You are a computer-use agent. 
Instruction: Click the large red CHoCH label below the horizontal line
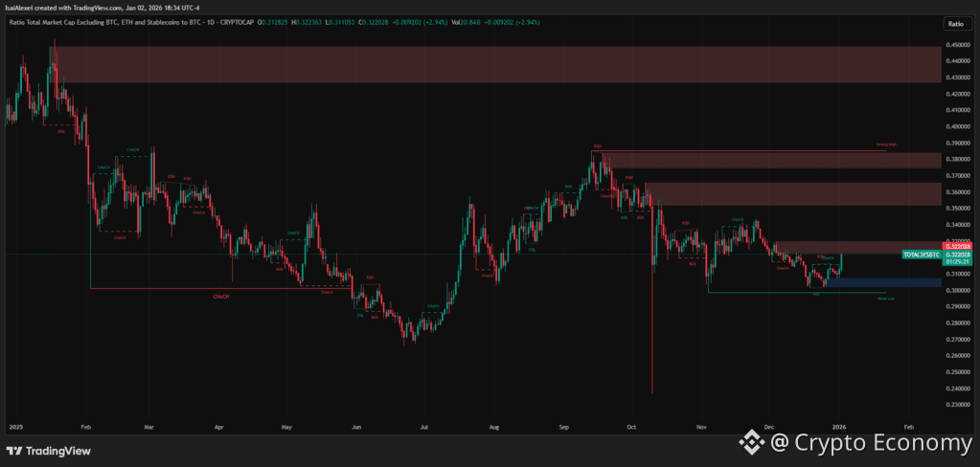(222, 297)
